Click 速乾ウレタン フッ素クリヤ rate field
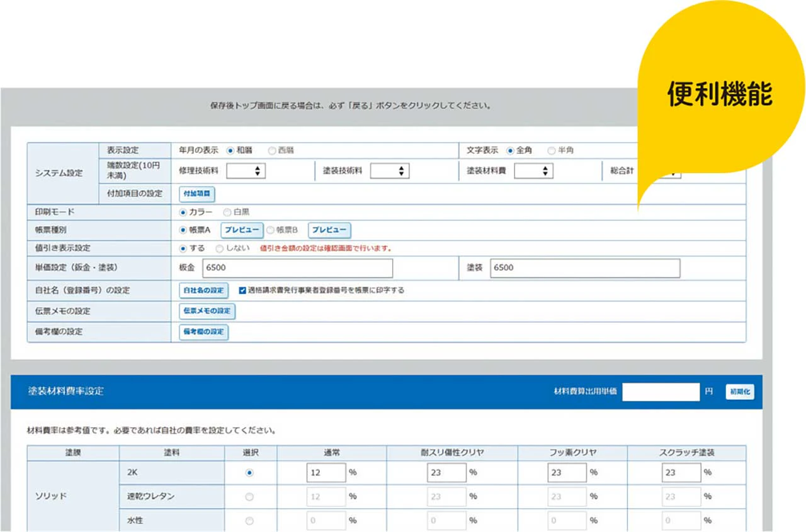 [x=567, y=497]
